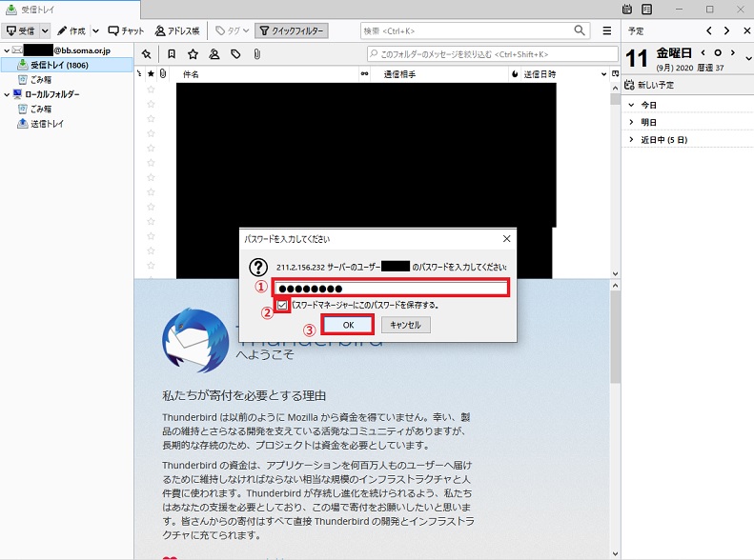Sort messages by 件名 column
Image resolution: width=754 pixels, height=560 pixels.
(191, 74)
